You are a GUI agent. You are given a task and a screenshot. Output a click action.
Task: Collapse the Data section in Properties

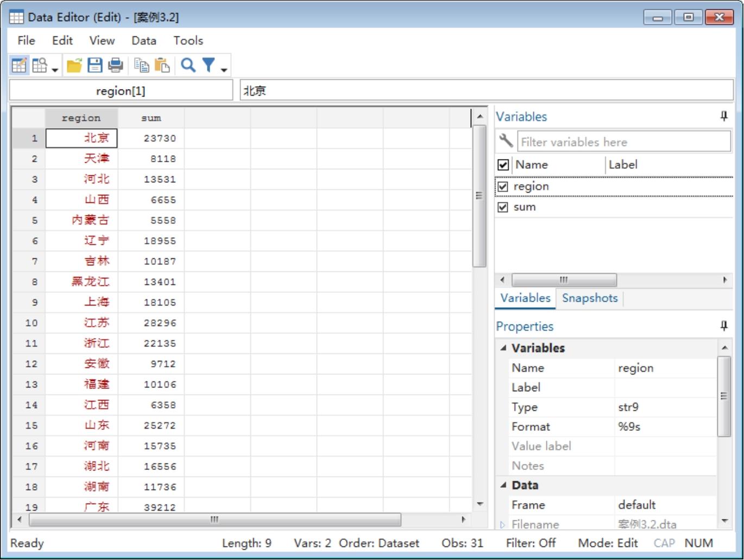(503, 486)
